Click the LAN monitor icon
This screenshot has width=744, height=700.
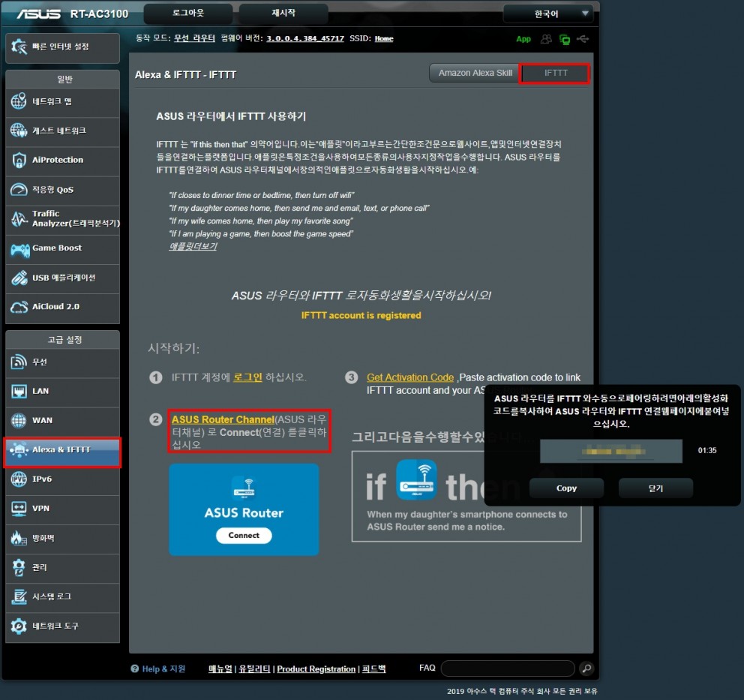(x=19, y=391)
